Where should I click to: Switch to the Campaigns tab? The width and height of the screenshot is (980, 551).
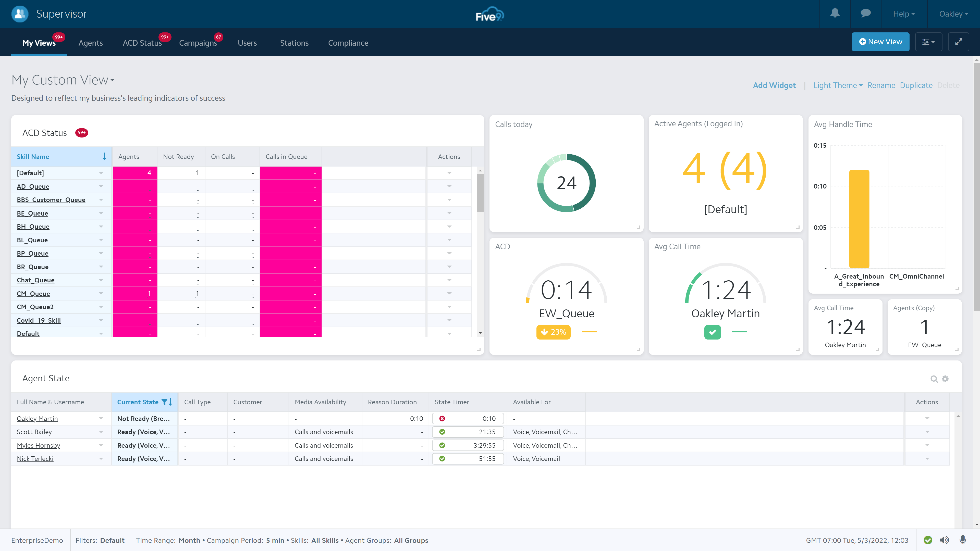pyautogui.click(x=198, y=43)
